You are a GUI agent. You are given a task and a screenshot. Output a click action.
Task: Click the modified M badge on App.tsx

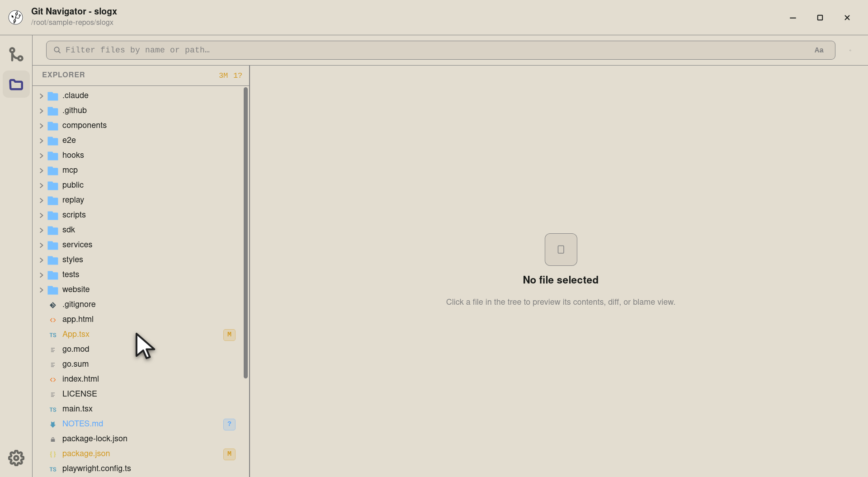(x=229, y=335)
